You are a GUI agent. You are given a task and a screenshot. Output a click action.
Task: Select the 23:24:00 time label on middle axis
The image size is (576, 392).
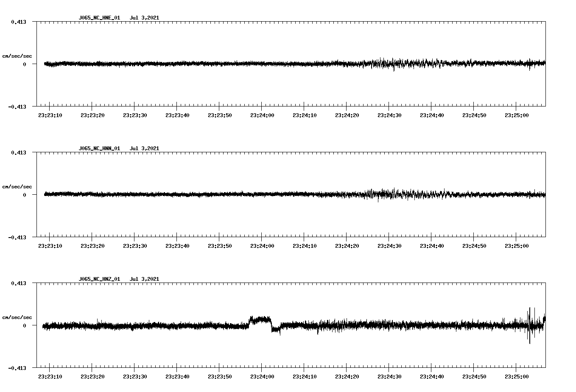click(263, 245)
